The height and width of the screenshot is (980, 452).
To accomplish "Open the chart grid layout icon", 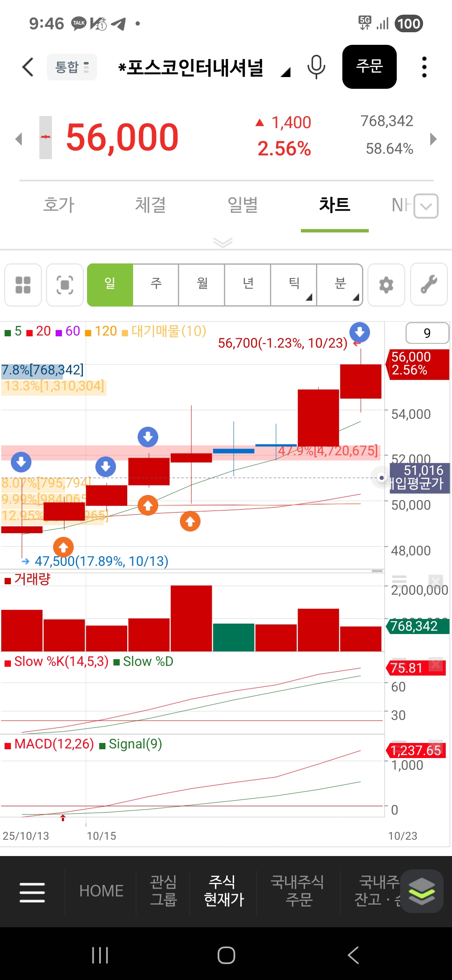I will coord(23,285).
